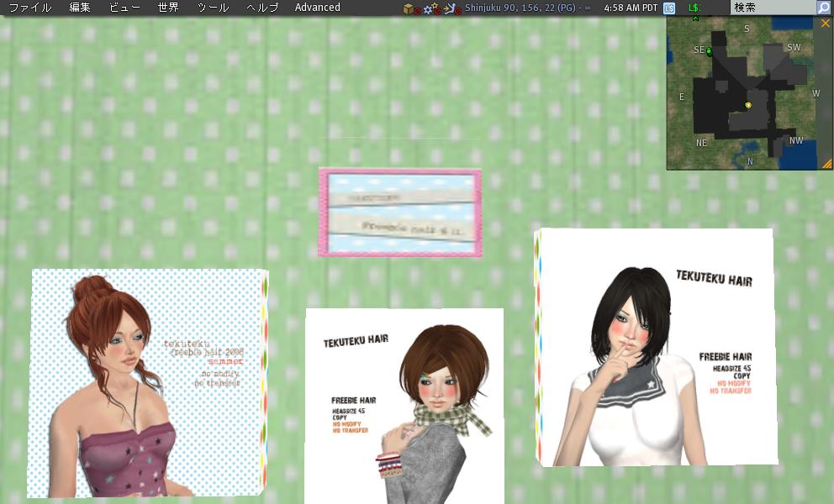This screenshot has width=834, height=504.
Task: Click the yellow self marker on mini-map
Action: pos(747,105)
